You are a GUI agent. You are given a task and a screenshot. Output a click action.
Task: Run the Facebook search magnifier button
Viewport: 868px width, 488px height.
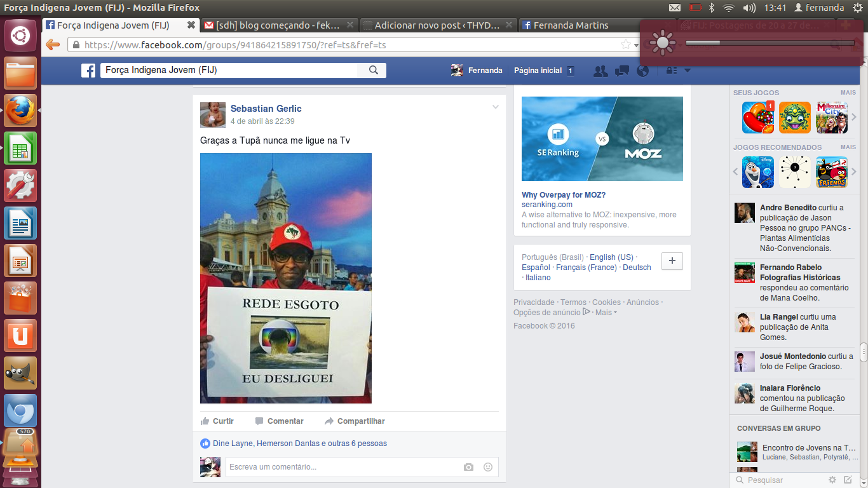pos(374,71)
